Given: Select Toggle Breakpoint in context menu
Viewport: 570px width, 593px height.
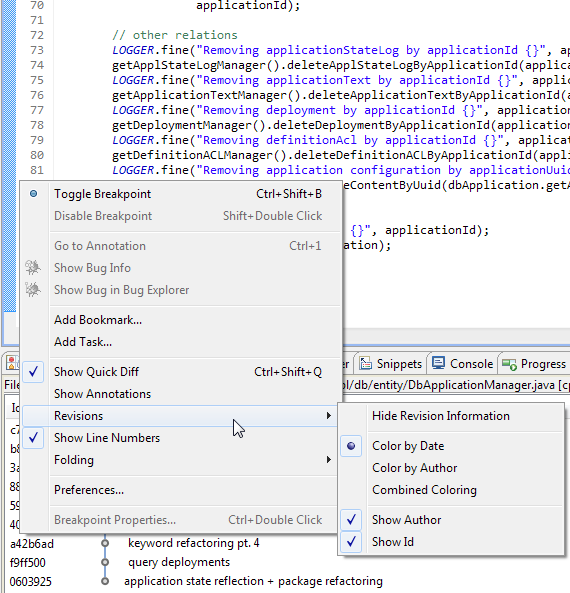Looking at the screenshot, I should coord(180,194).
